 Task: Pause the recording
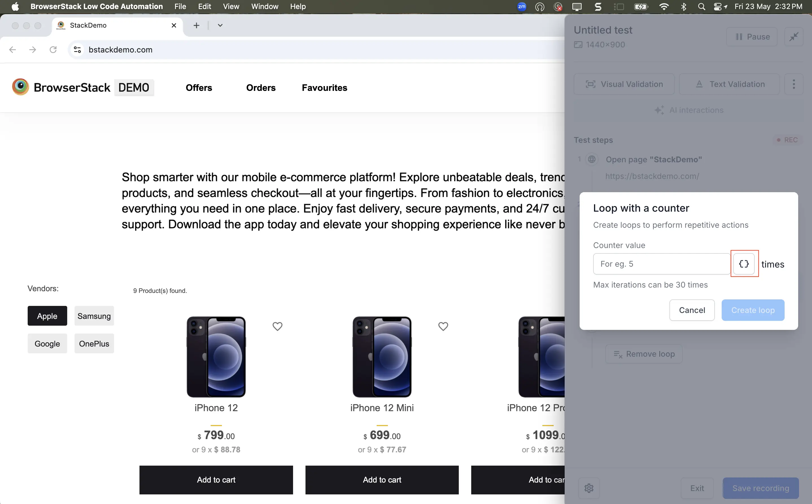pos(752,37)
